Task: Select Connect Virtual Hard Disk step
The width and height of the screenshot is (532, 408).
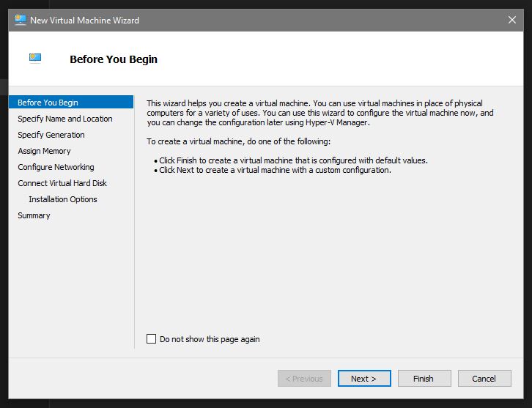Action: (x=62, y=183)
